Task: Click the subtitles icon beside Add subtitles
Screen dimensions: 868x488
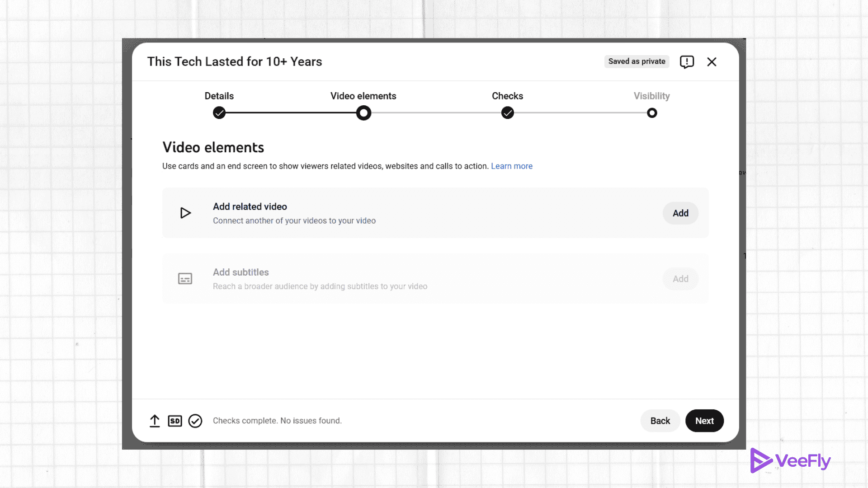Action: 185,278
